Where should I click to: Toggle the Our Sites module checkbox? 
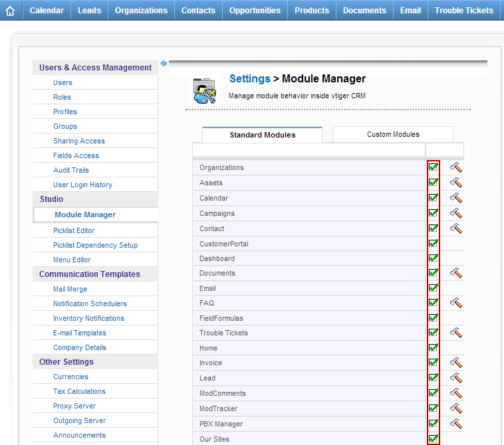[434, 439]
